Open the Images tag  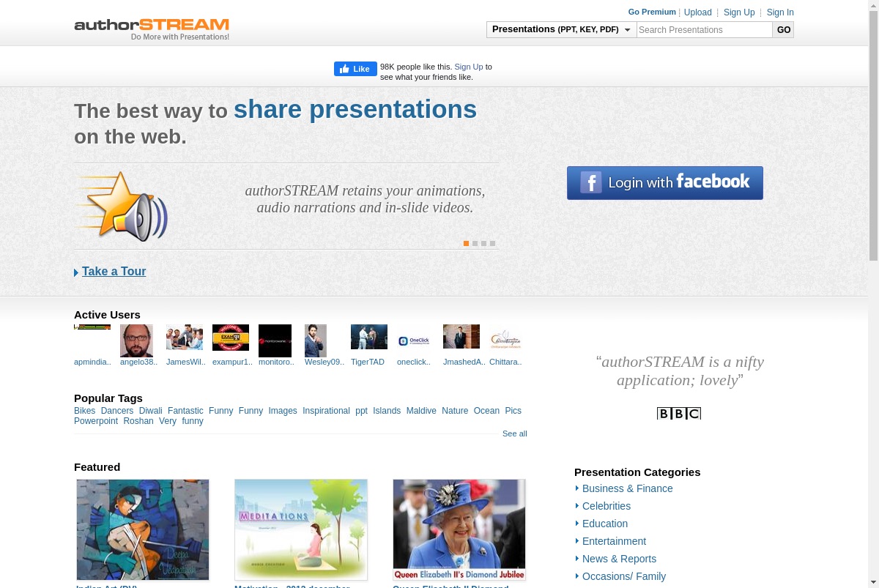pos(283,411)
